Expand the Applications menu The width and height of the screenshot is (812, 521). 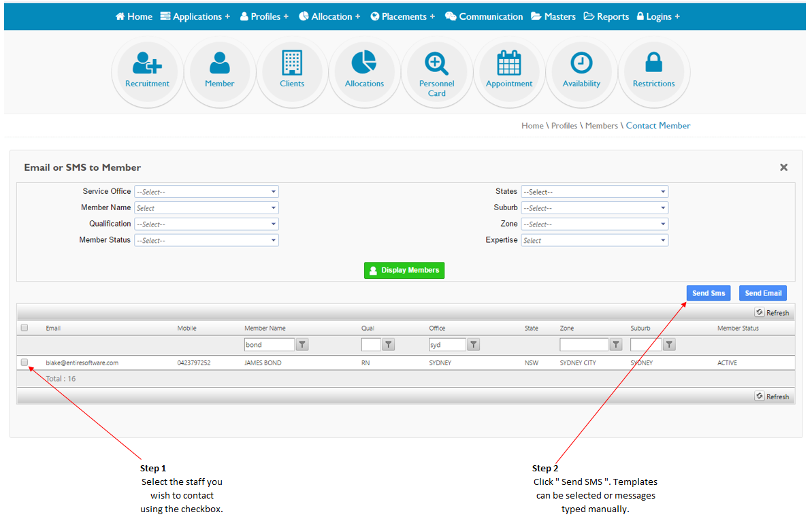coord(195,16)
